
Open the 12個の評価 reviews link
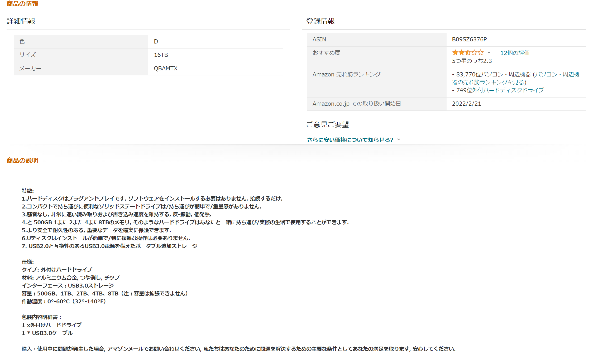pos(515,53)
